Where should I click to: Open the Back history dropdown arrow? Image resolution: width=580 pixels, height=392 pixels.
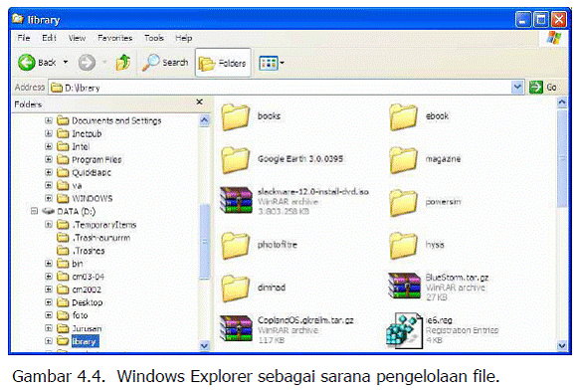66,62
